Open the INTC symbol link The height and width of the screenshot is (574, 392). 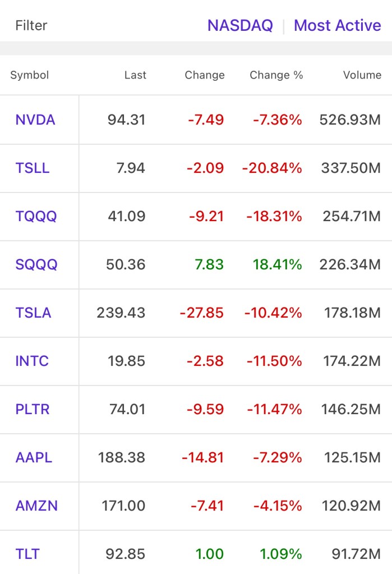(32, 361)
